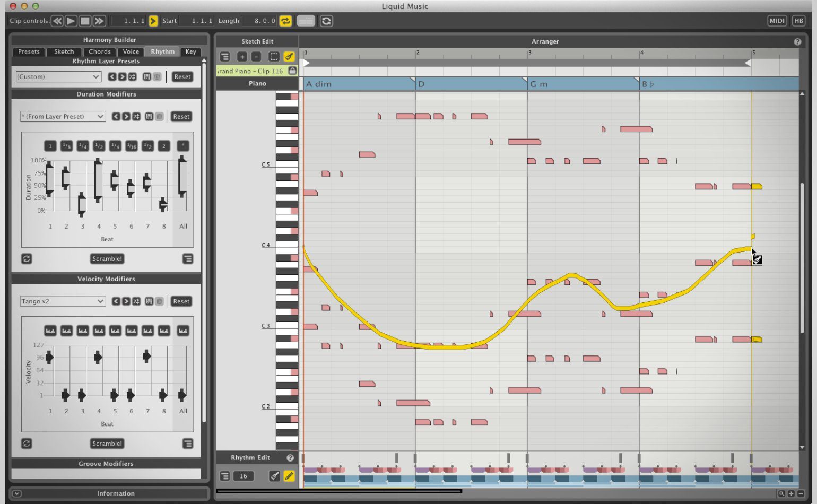Save the Rhythm Layer preset with disk icon

coord(147,77)
